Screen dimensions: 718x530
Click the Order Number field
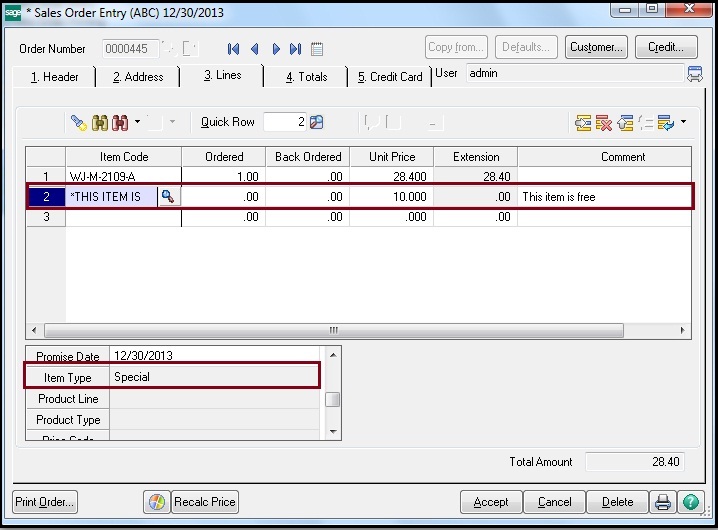[130, 49]
